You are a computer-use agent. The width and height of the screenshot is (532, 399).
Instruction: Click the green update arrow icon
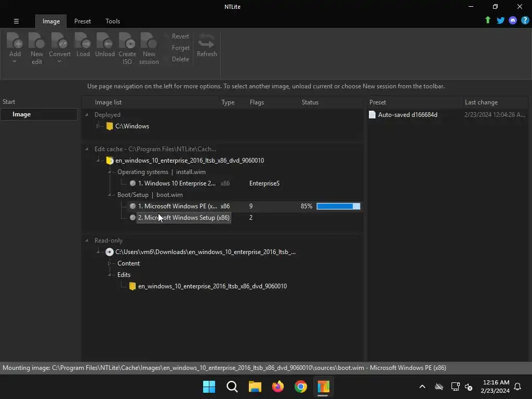pyautogui.click(x=487, y=20)
